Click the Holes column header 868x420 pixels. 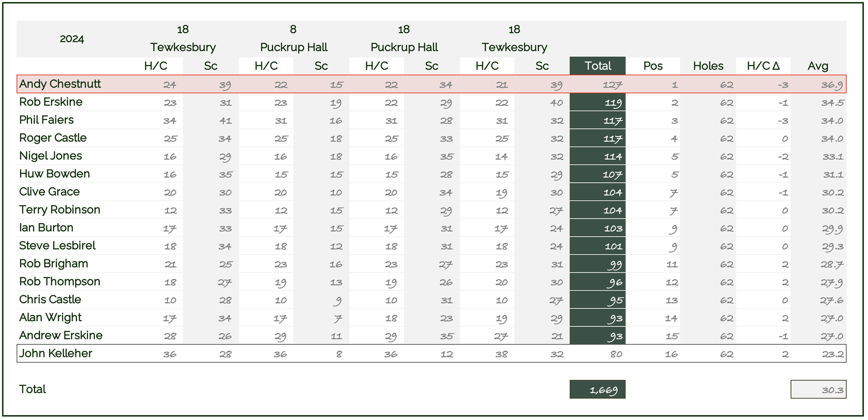708,66
